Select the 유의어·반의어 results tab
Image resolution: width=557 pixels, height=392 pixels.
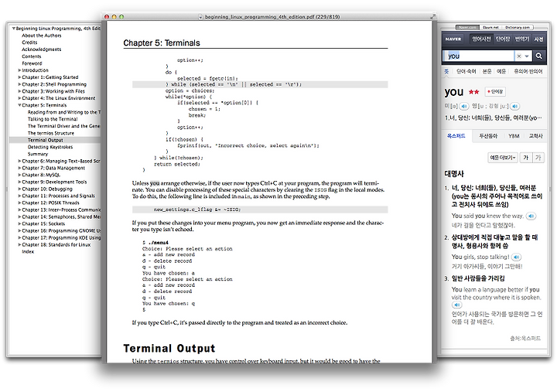528,71
